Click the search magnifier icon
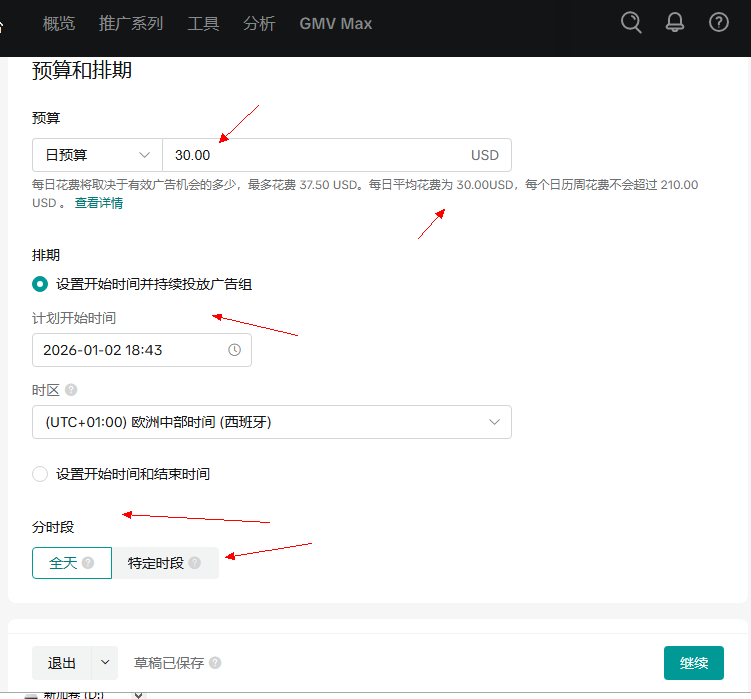 [631, 23]
